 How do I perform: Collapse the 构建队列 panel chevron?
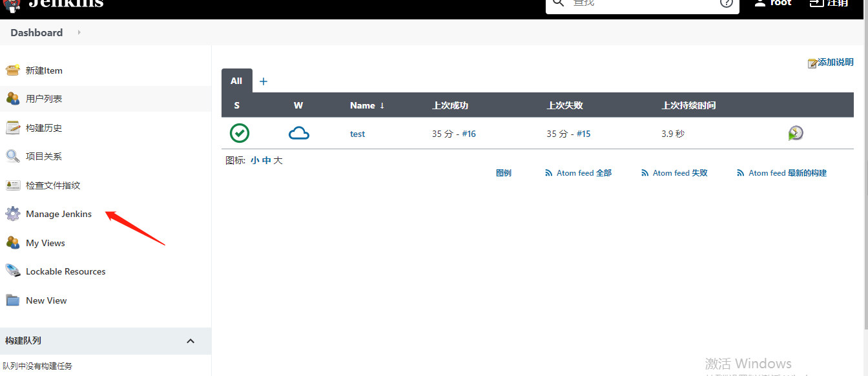coord(191,340)
